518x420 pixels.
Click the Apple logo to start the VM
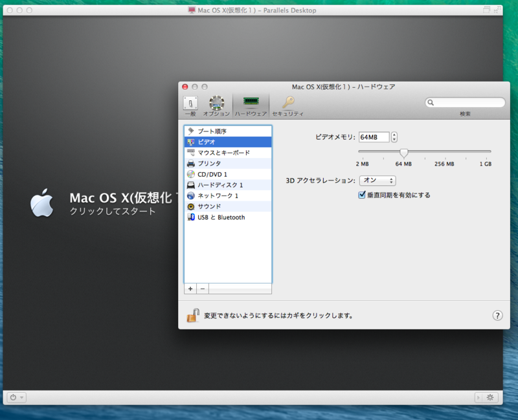pos(41,203)
